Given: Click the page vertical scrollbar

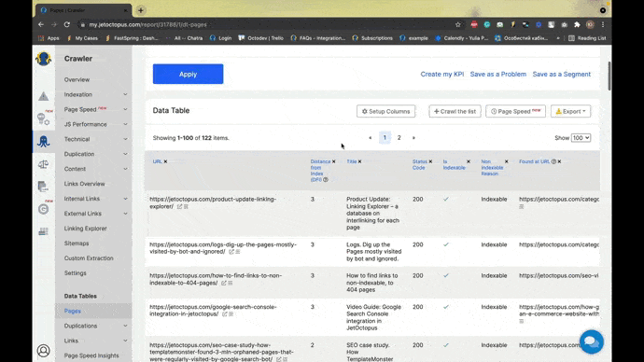Looking at the screenshot, I should click(x=609, y=77).
